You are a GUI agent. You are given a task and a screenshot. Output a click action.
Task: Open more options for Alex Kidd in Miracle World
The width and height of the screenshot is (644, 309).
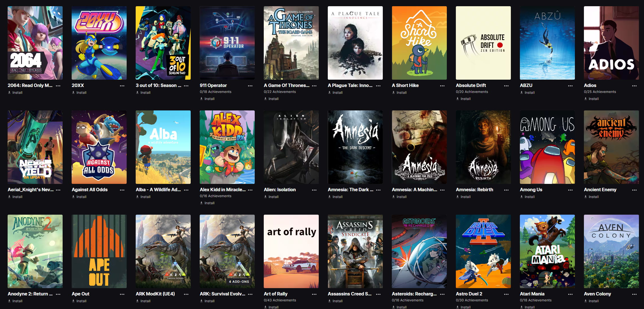pyautogui.click(x=250, y=190)
